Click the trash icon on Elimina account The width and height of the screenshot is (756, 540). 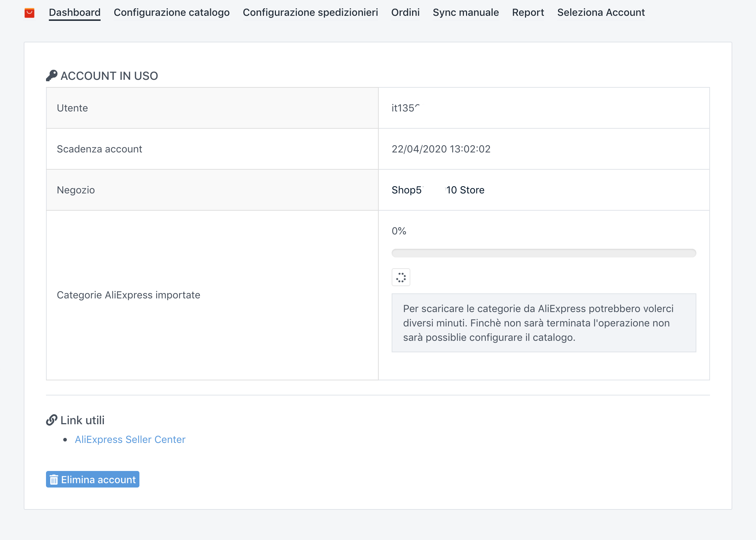54,480
